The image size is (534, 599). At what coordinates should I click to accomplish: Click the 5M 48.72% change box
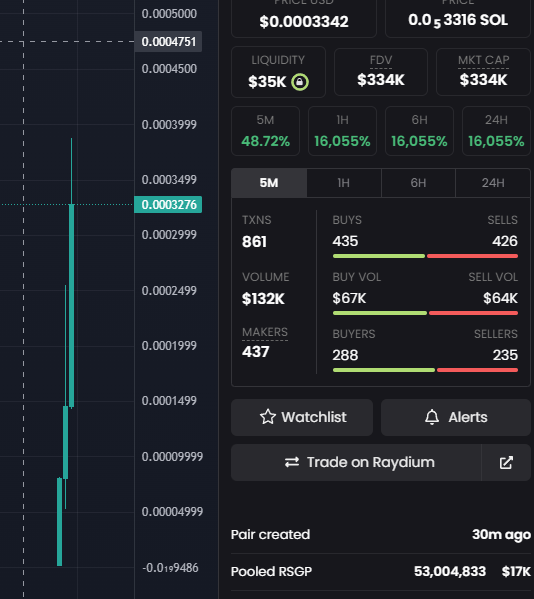(265, 131)
